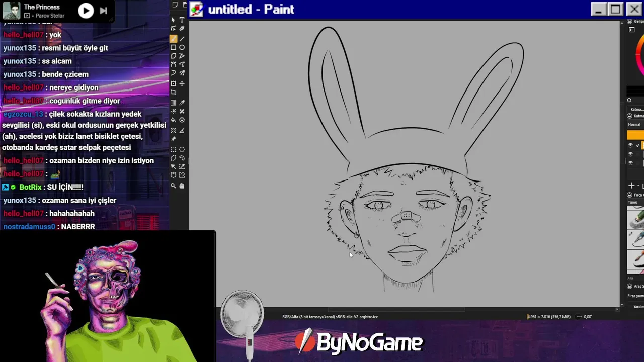Select the Bezier Curve Selection tool
Viewport: 644px width, 362px height.
tap(173, 175)
